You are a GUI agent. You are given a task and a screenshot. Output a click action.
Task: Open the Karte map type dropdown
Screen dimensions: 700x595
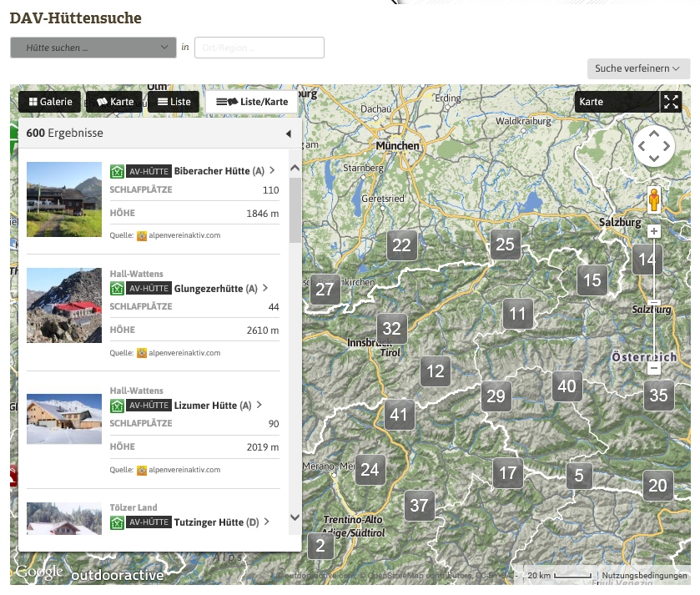(x=617, y=102)
